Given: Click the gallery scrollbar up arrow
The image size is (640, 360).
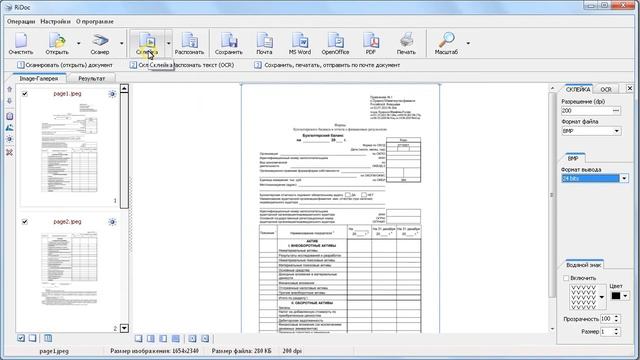Looking at the screenshot, I should pyautogui.click(x=124, y=88).
